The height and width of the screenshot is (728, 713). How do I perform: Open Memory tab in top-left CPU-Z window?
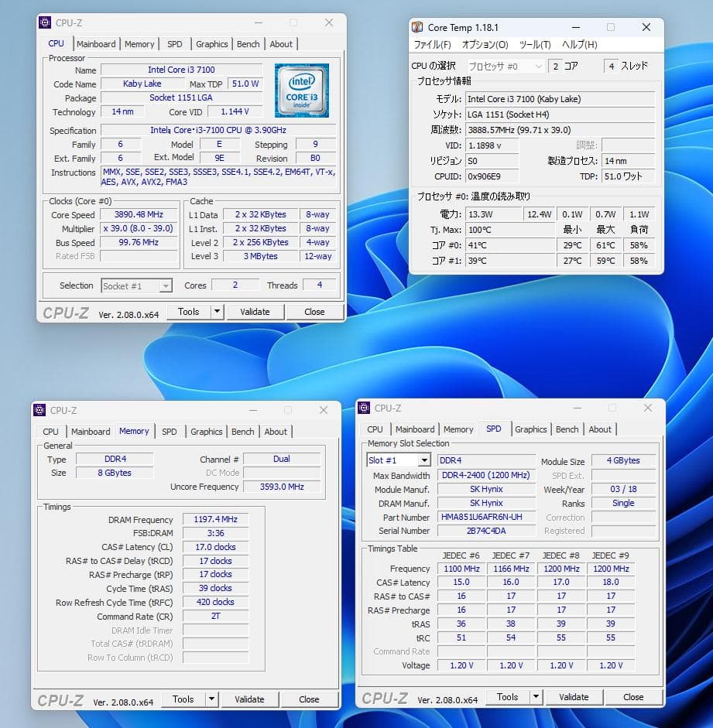pos(139,44)
